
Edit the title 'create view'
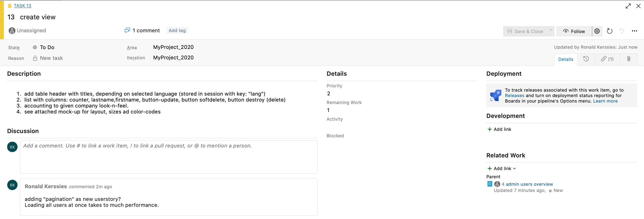(38, 17)
